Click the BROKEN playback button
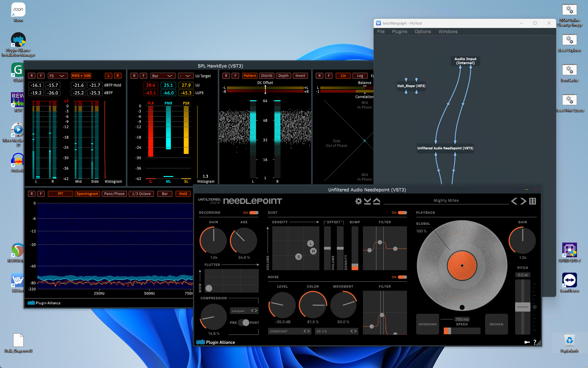 pos(496,324)
